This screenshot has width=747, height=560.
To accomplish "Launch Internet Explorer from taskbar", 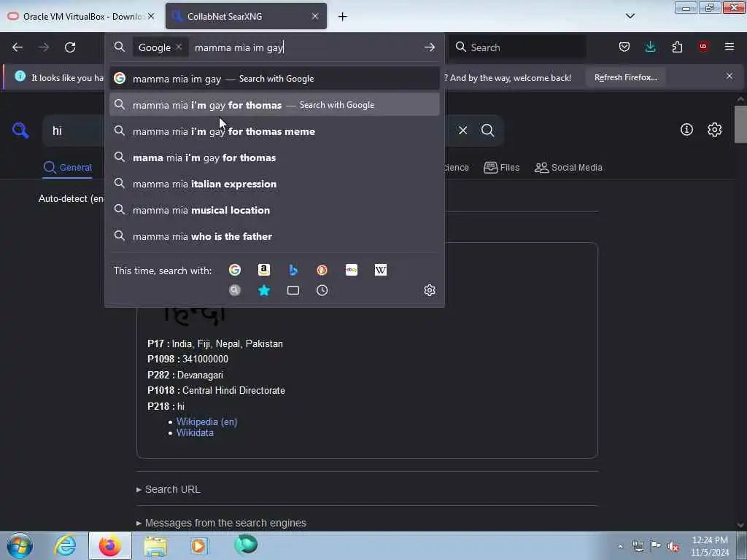I will [x=65, y=545].
